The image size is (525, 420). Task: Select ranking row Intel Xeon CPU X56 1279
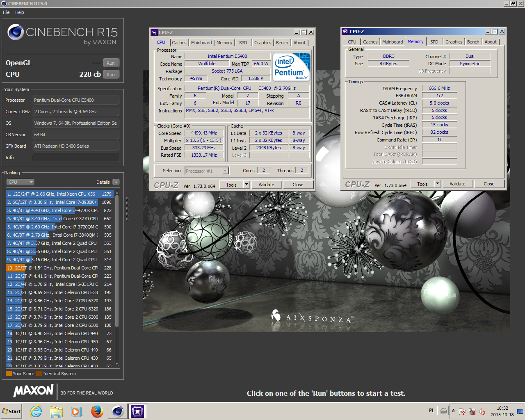pyautogui.click(x=60, y=194)
